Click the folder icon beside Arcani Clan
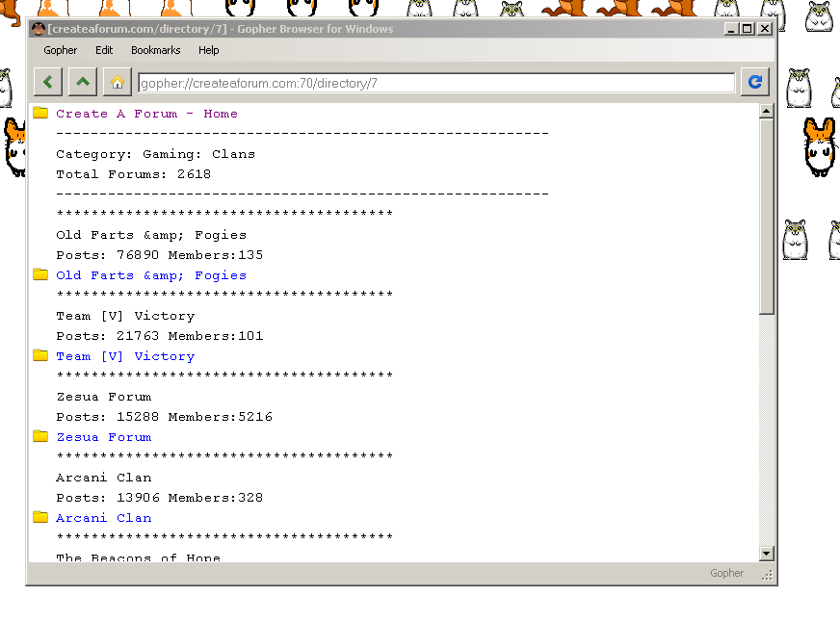840x622 pixels. click(39, 516)
